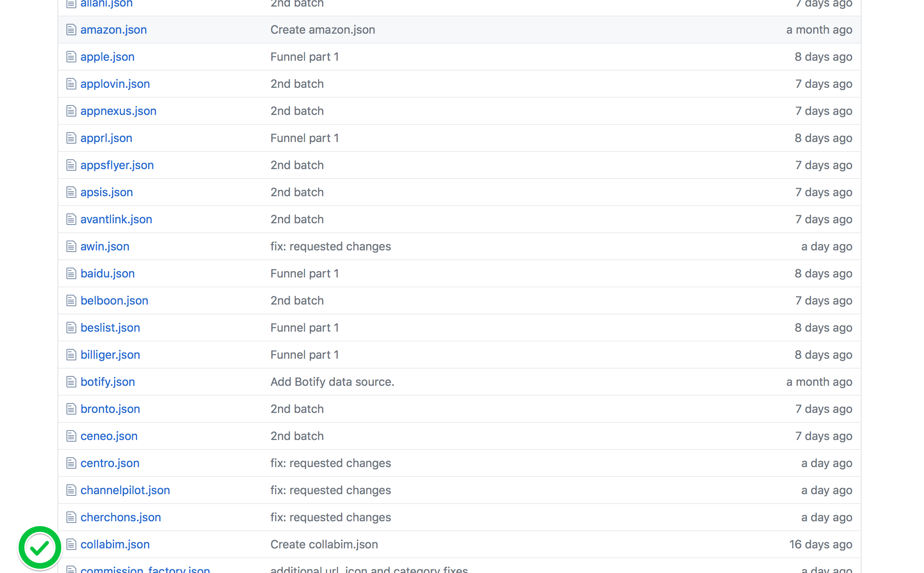
Task: Click the file icon beside belboon.json
Action: [71, 300]
